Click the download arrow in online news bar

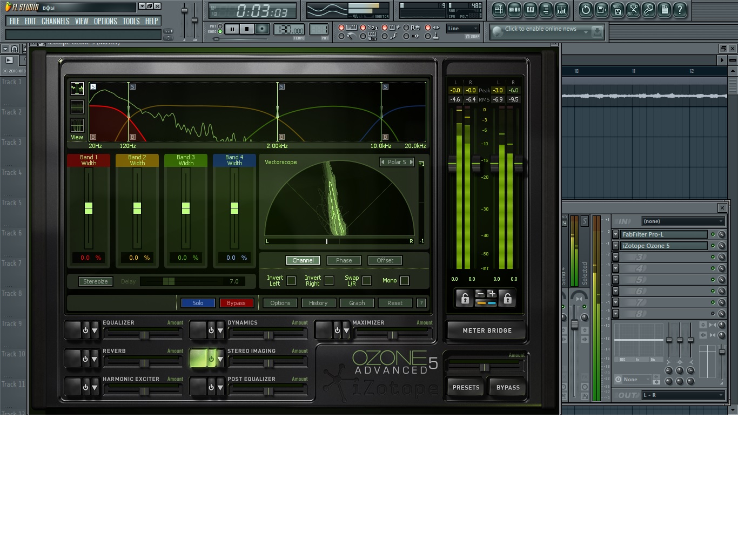(597, 32)
